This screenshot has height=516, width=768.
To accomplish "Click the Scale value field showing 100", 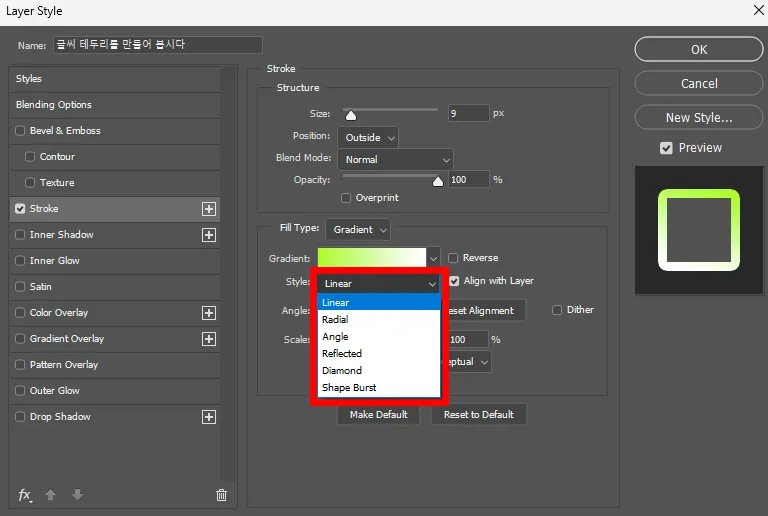I will (467, 339).
